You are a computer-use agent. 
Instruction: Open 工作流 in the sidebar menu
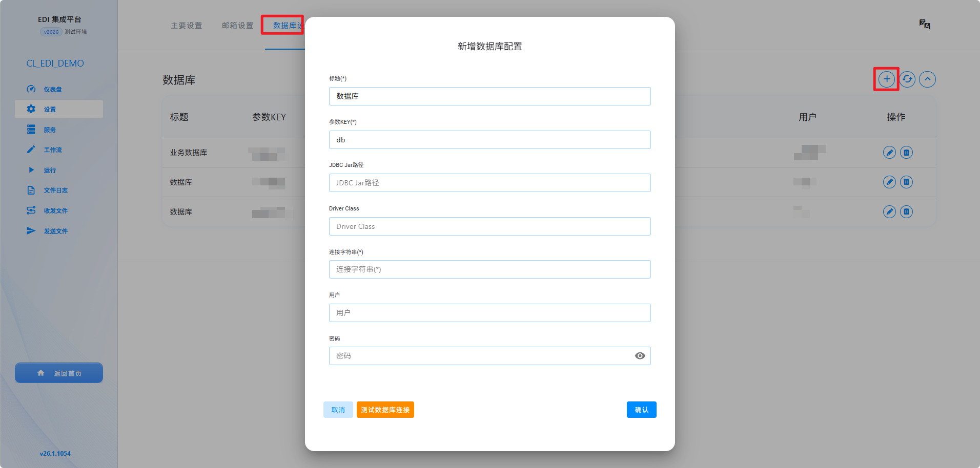[x=53, y=150]
